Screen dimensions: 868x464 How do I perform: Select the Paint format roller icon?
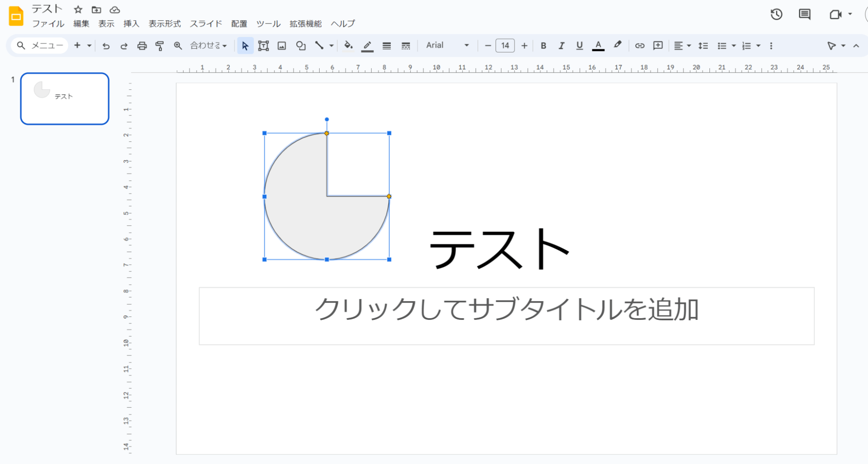point(160,46)
